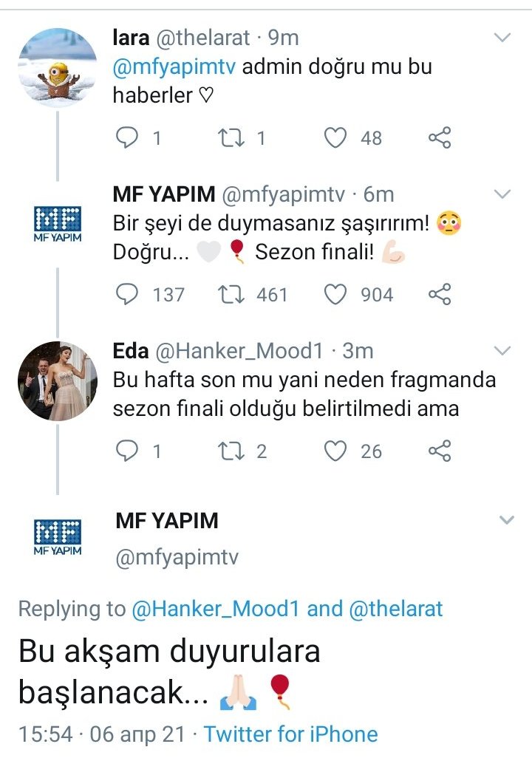Reply to lara's tweet
532x758 pixels.
[x=129, y=137]
